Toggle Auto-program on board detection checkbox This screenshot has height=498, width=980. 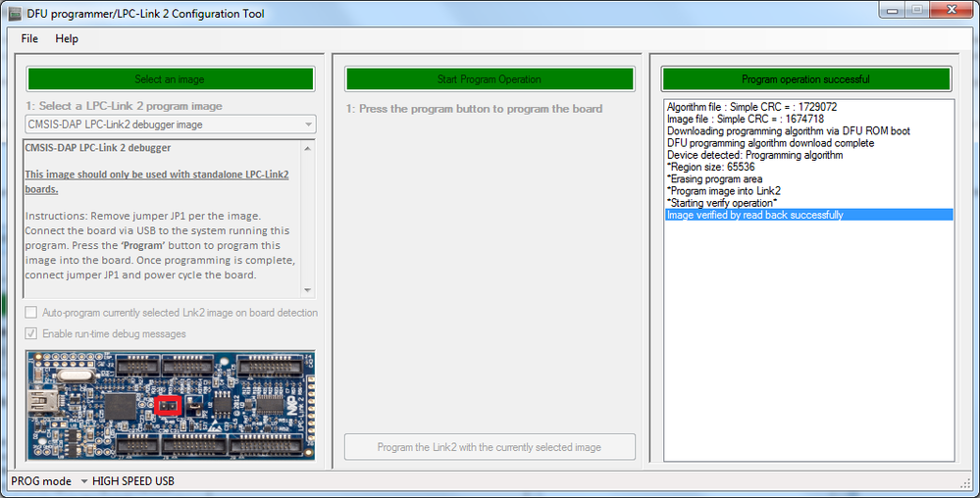click(x=30, y=313)
